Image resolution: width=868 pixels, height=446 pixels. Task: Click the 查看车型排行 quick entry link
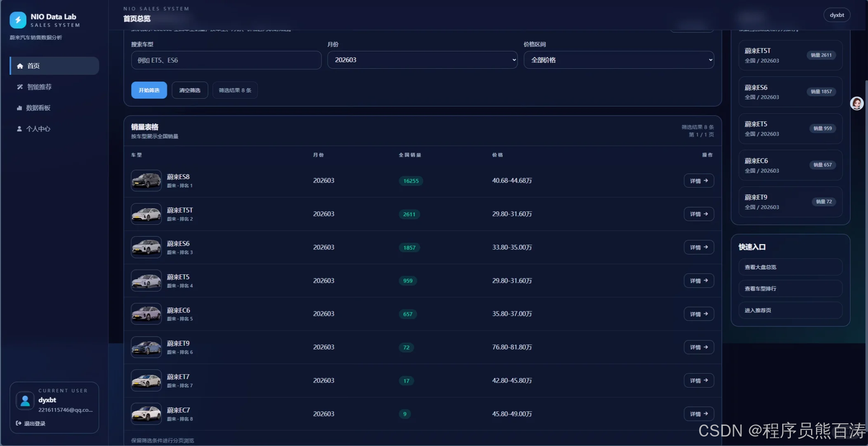pos(790,289)
